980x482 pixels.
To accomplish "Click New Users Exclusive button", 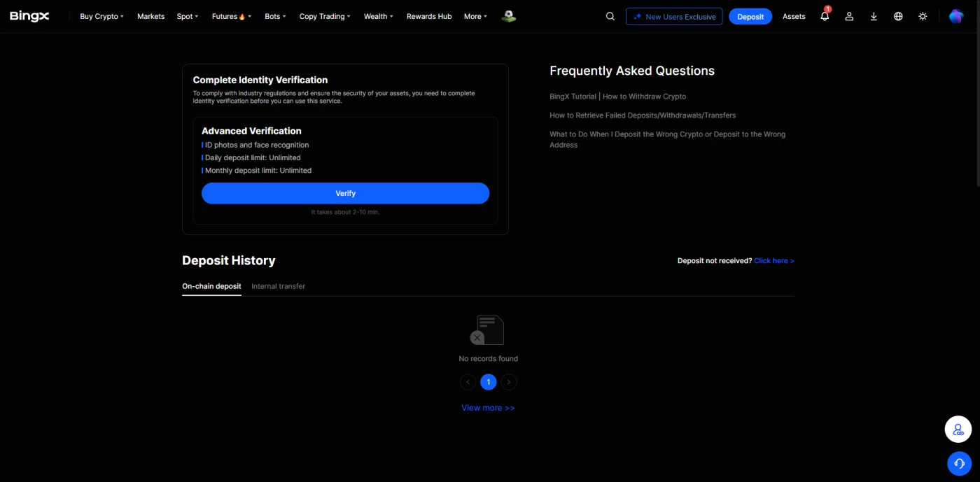I will (x=674, y=16).
